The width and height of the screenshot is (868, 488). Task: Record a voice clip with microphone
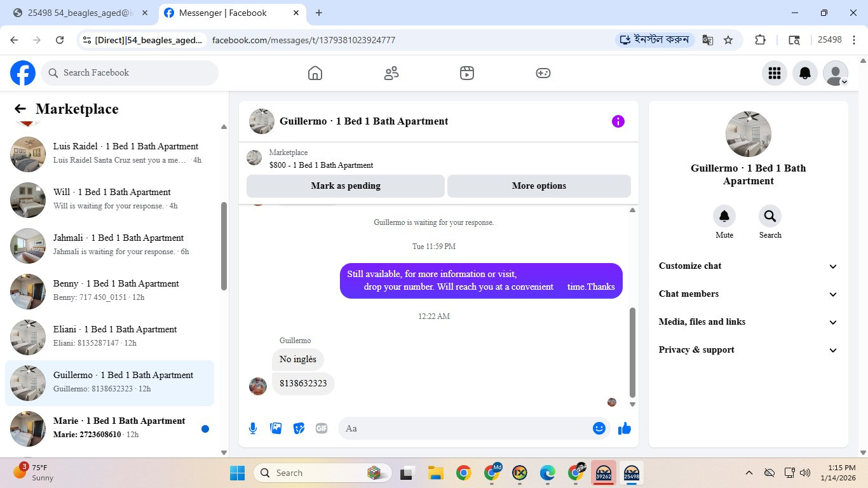click(x=253, y=428)
